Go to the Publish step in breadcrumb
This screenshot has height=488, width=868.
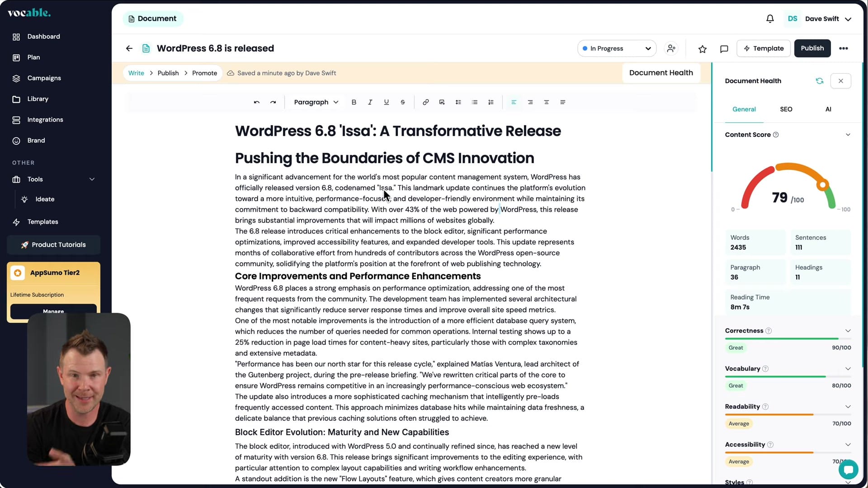tap(168, 73)
